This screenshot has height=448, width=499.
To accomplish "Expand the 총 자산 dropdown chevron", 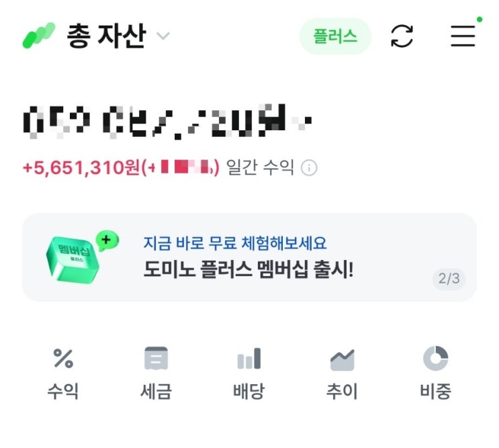I will pyautogui.click(x=163, y=36).
